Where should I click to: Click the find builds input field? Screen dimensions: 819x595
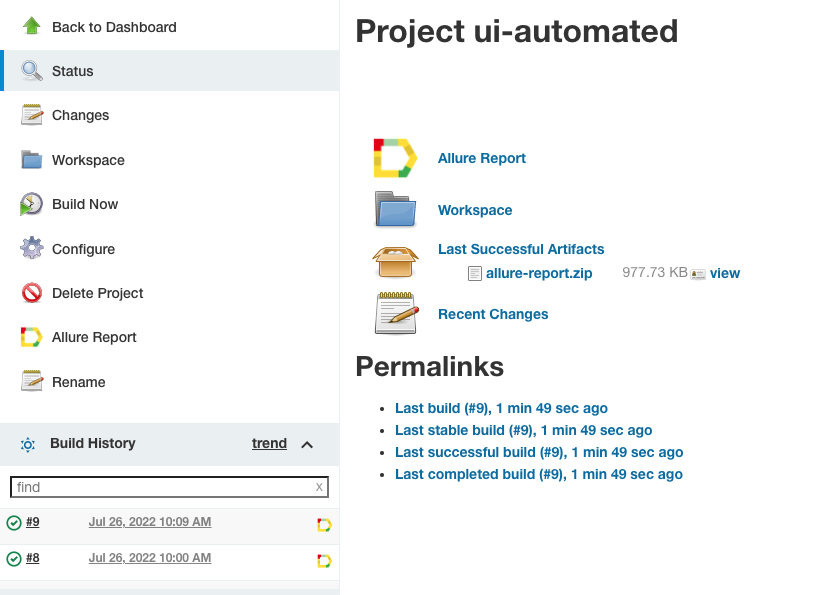click(x=169, y=487)
